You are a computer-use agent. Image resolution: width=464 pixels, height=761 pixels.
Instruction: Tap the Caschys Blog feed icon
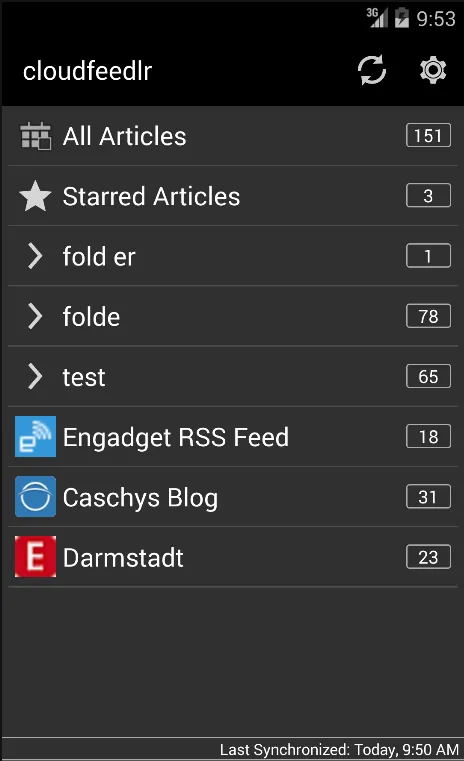(35, 496)
